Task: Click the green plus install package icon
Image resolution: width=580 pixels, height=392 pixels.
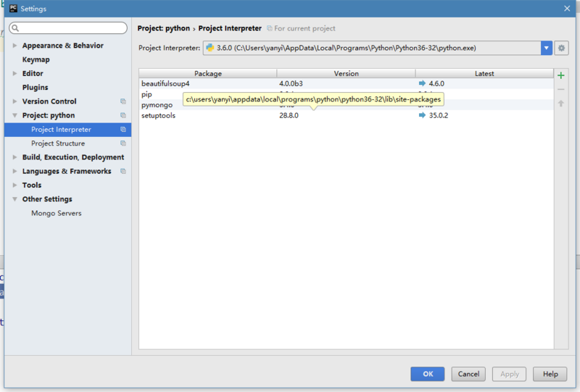Action: click(560, 75)
